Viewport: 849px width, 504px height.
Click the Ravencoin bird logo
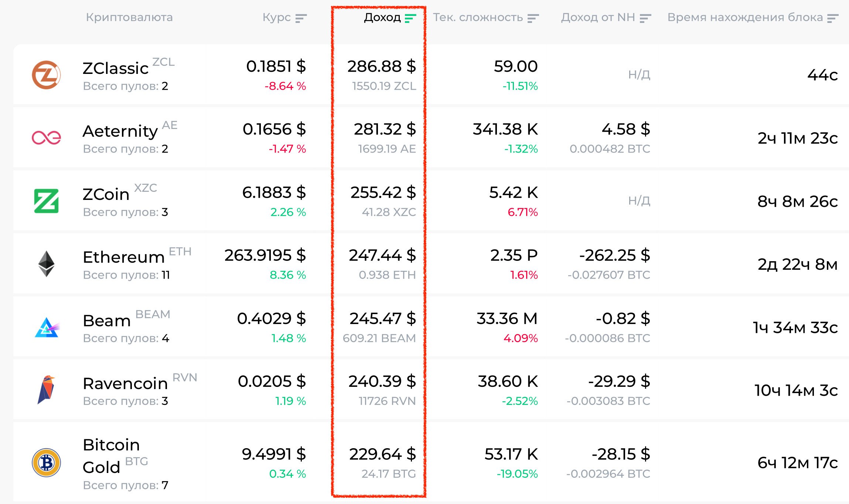[46, 390]
